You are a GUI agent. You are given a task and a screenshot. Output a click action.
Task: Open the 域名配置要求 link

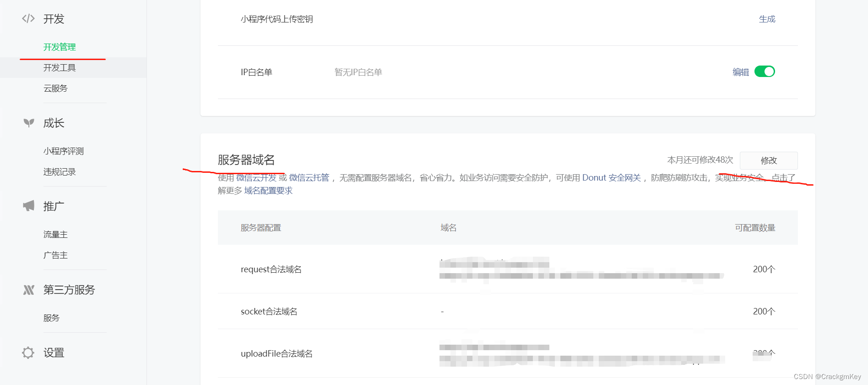point(268,191)
